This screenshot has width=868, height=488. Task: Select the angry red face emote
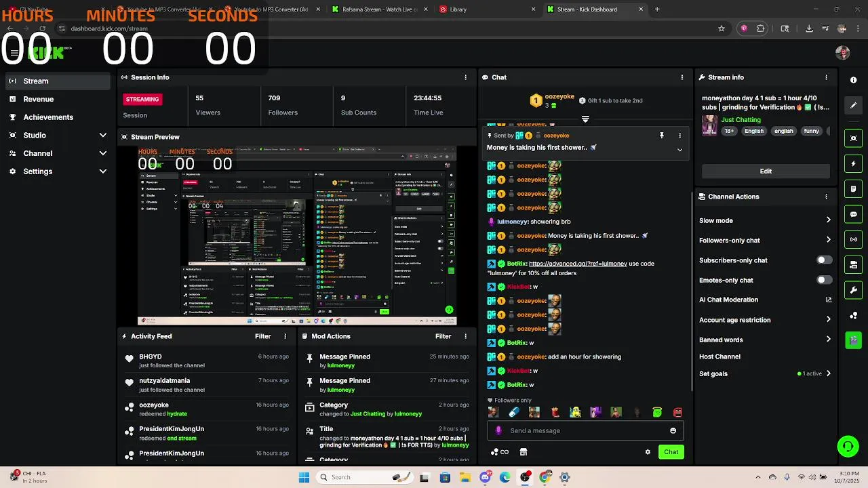pyautogui.click(x=677, y=412)
